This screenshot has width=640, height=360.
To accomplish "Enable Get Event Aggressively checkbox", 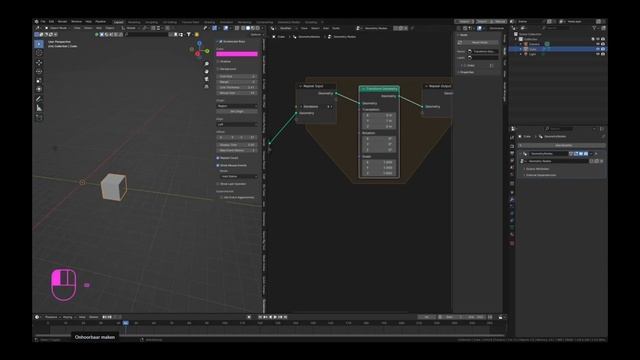I will [x=221, y=198].
